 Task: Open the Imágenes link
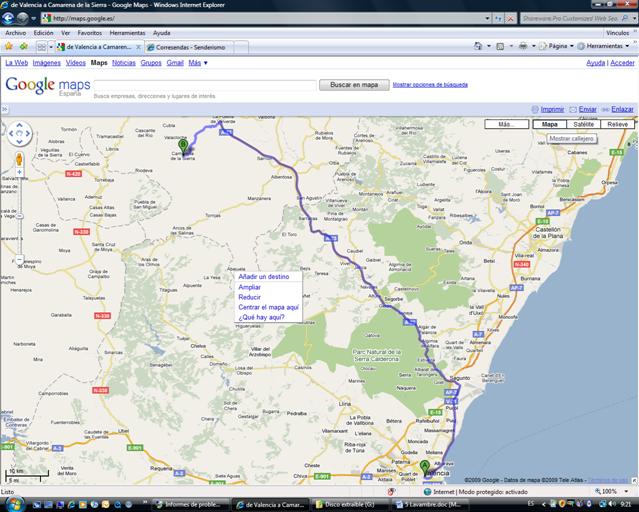coord(46,63)
